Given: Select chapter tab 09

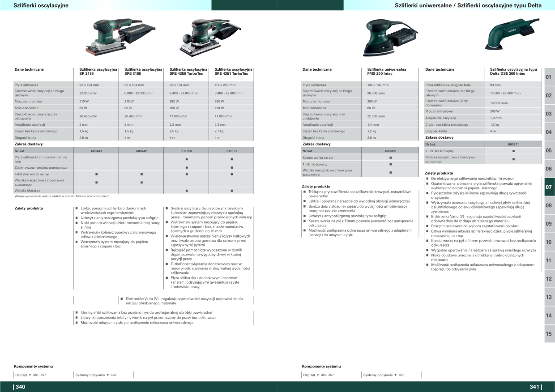Looking at the screenshot, I should click(549, 224).
